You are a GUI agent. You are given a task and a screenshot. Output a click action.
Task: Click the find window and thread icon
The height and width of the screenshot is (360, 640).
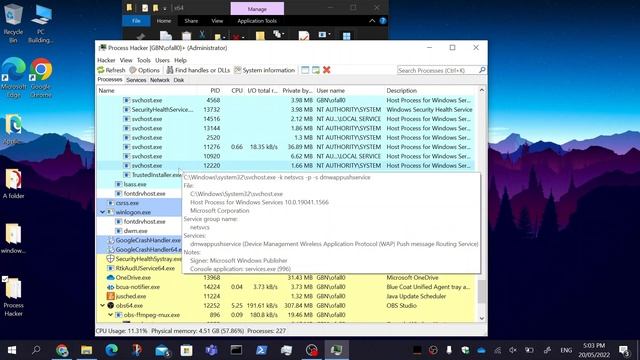click(x=316, y=70)
